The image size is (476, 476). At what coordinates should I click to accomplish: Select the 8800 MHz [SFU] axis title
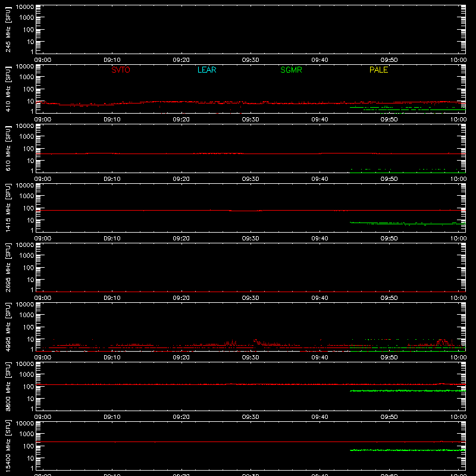point(8,387)
